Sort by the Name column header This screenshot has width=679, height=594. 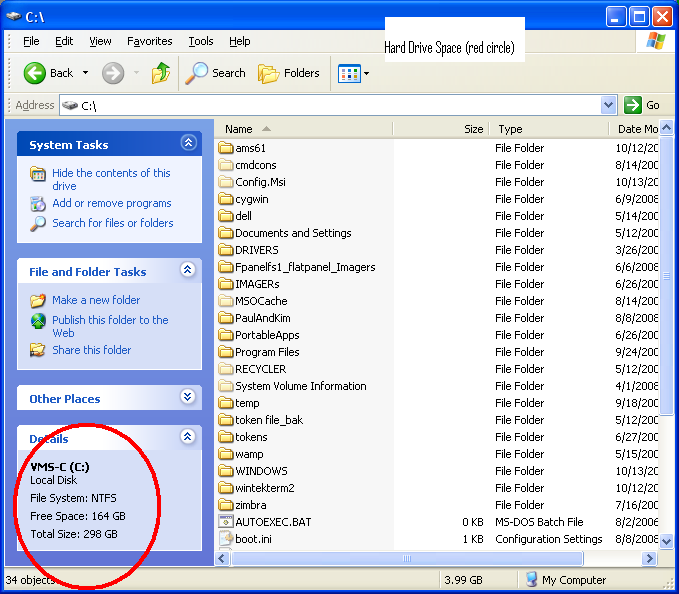pos(303,129)
